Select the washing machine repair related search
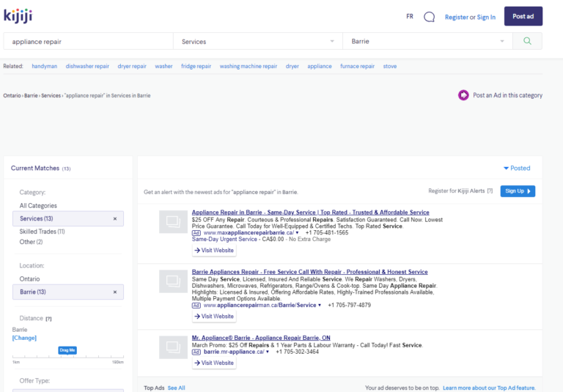The width and height of the screenshot is (563, 392). point(249,66)
